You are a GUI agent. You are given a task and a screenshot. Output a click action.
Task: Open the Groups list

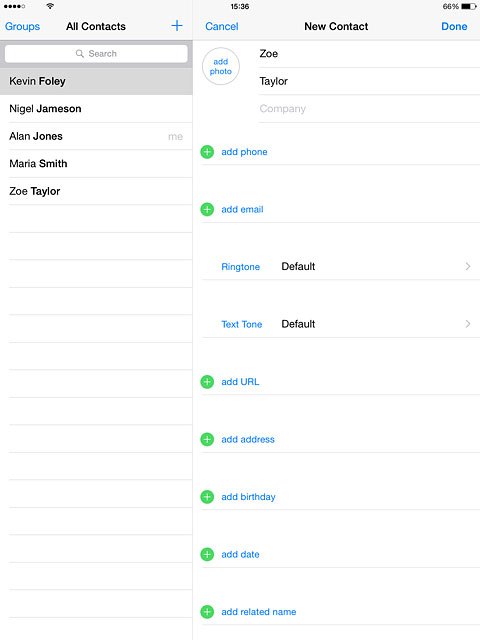tap(22, 27)
